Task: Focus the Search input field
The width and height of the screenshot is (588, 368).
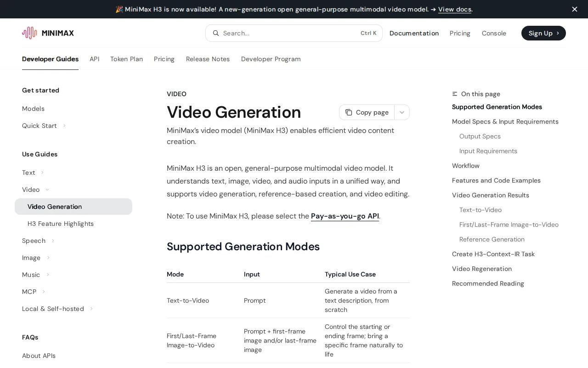Action: point(294,33)
